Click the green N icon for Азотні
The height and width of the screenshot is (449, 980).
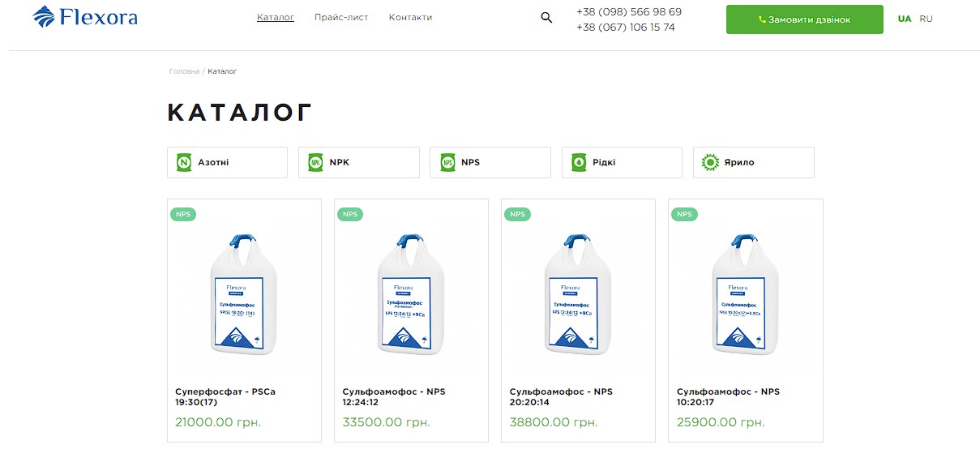(184, 163)
